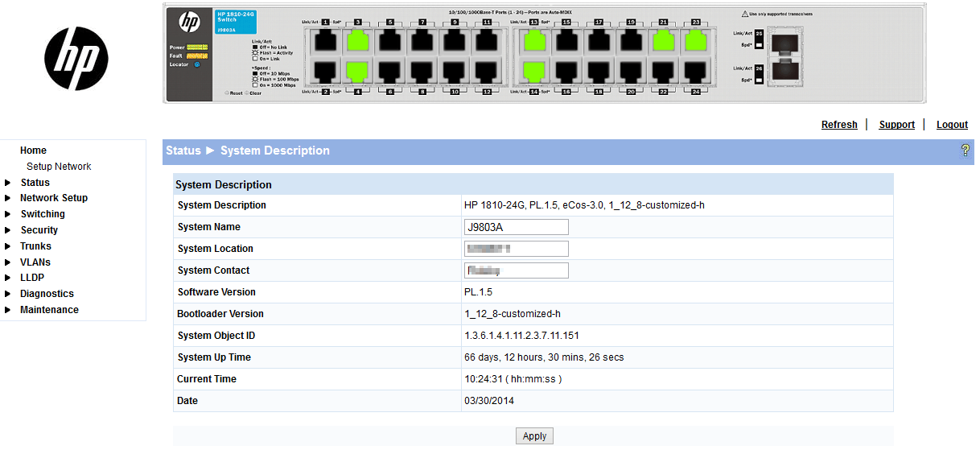Click port 19 on the switch diagram

pyautogui.click(x=631, y=41)
